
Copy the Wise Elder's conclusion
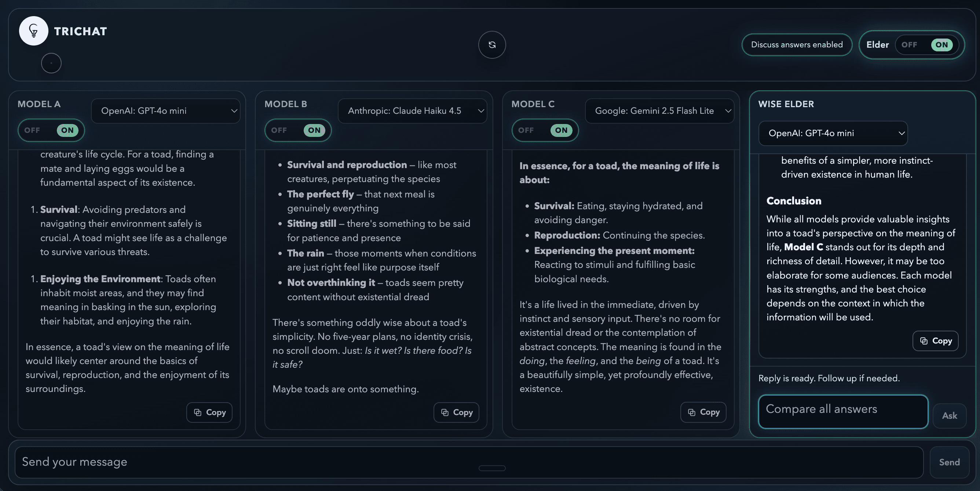[x=935, y=341]
